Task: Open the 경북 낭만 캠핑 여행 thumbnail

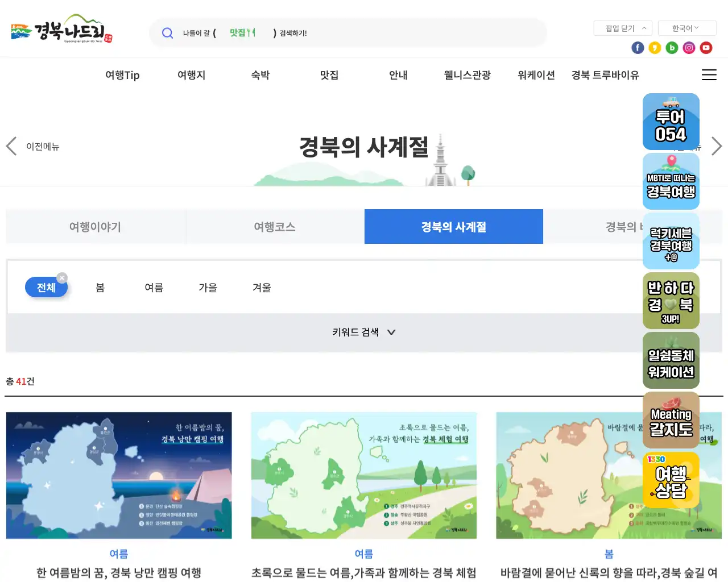Action: [119, 475]
